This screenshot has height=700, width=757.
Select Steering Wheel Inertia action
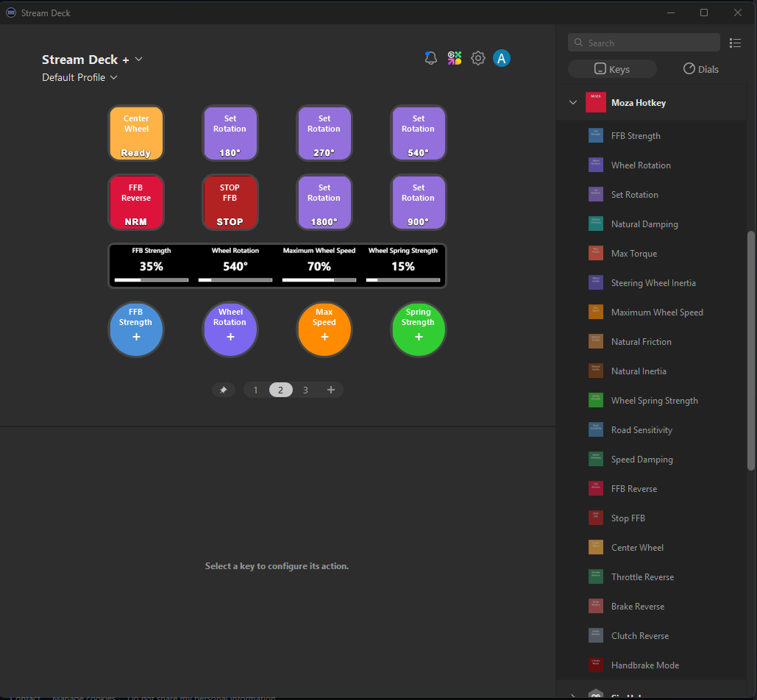[652, 282]
